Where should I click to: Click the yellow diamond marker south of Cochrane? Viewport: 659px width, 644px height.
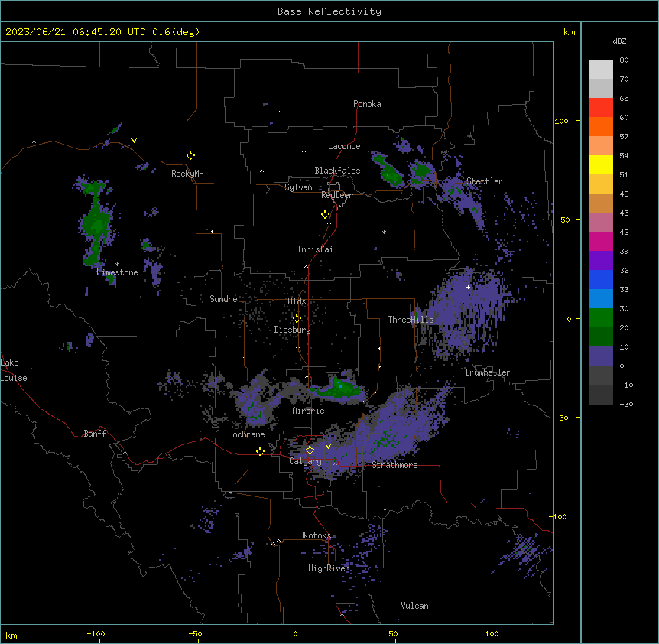pos(260,451)
